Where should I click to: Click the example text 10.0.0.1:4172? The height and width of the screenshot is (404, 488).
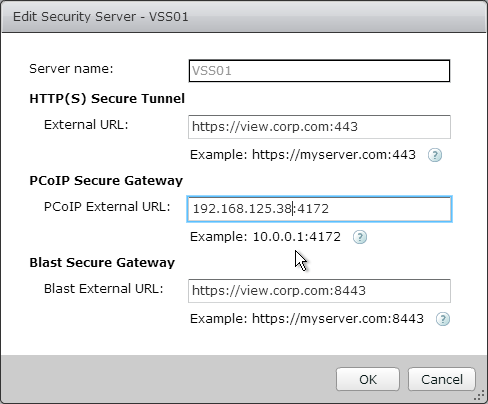pyautogui.click(x=297, y=237)
